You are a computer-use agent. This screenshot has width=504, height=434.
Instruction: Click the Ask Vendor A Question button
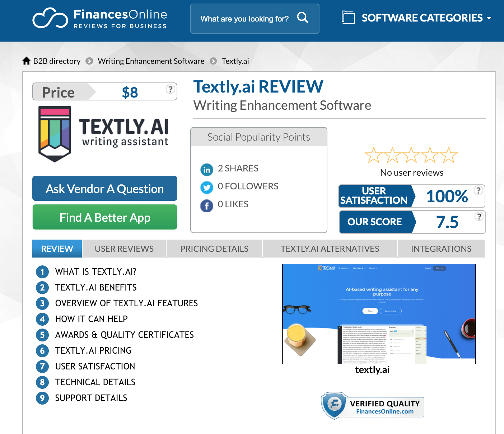[105, 188]
